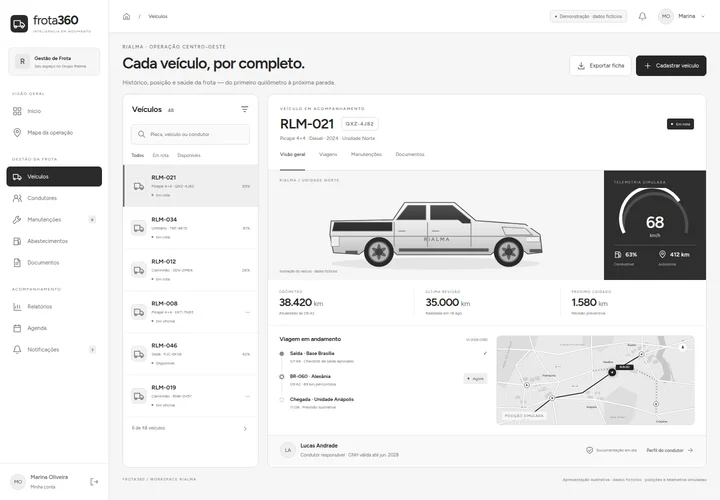Open Abastecimentos in the sidebar
720x500 pixels.
[54, 241]
